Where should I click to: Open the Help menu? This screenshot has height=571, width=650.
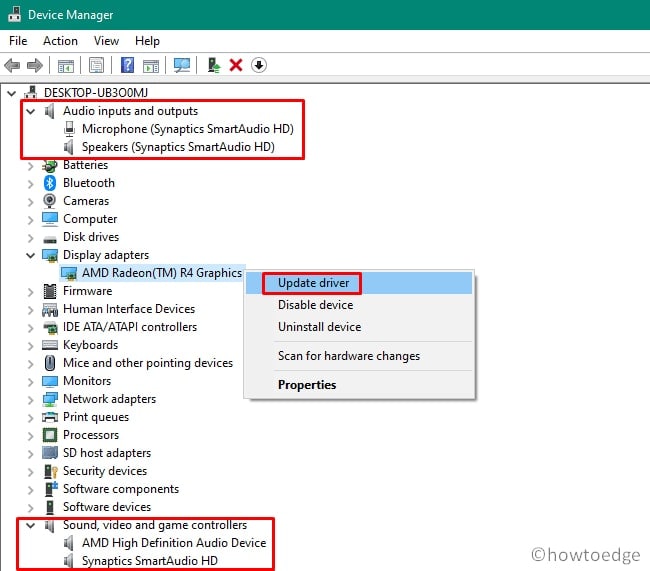click(147, 41)
